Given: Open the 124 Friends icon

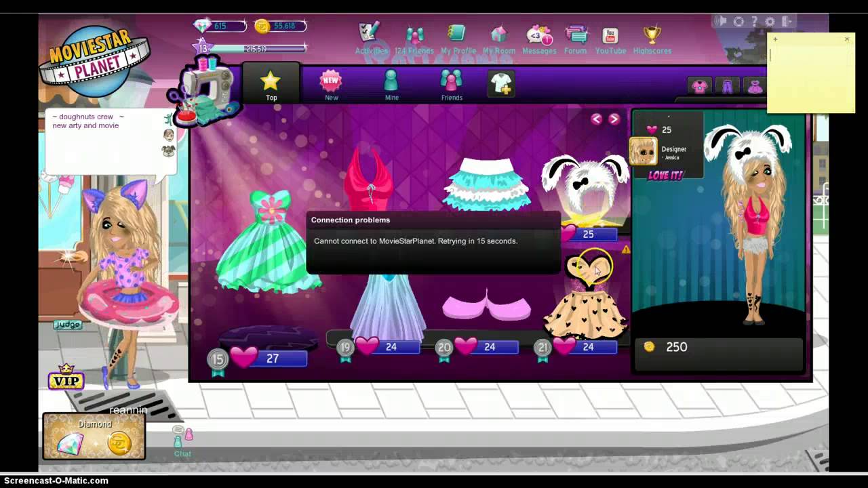Looking at the screenshot, I should point(414,35).
